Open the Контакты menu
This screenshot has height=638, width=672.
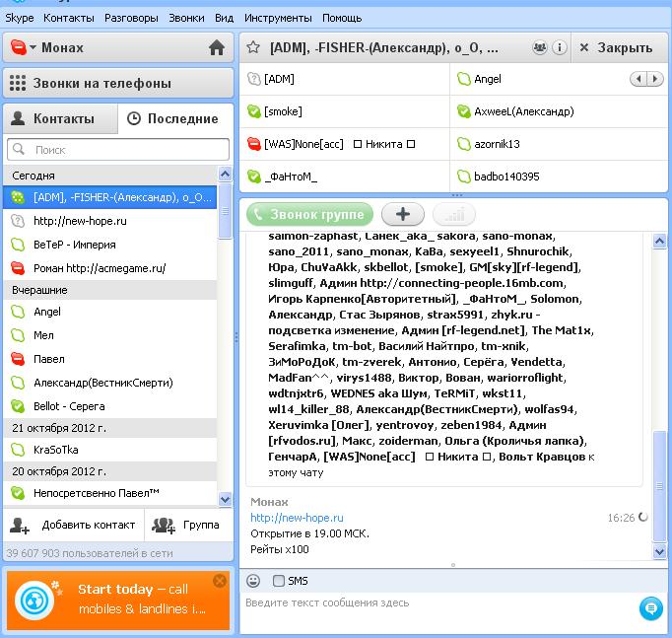click(69, 18)
